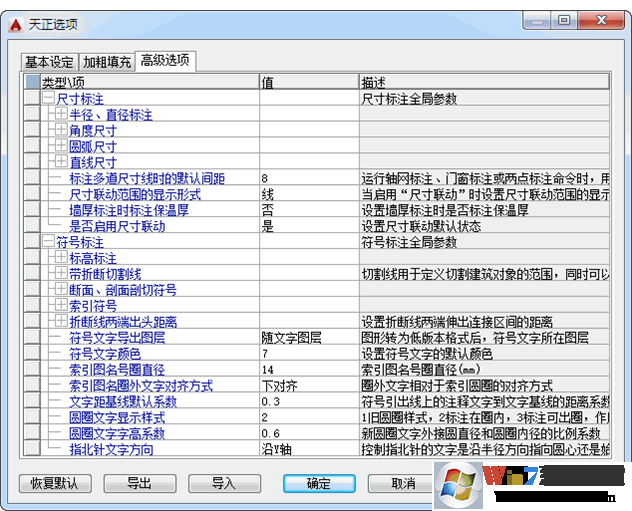Open the 加粗填充 tab
Viewport: 632px width, 511px height.
click(107, 62)
